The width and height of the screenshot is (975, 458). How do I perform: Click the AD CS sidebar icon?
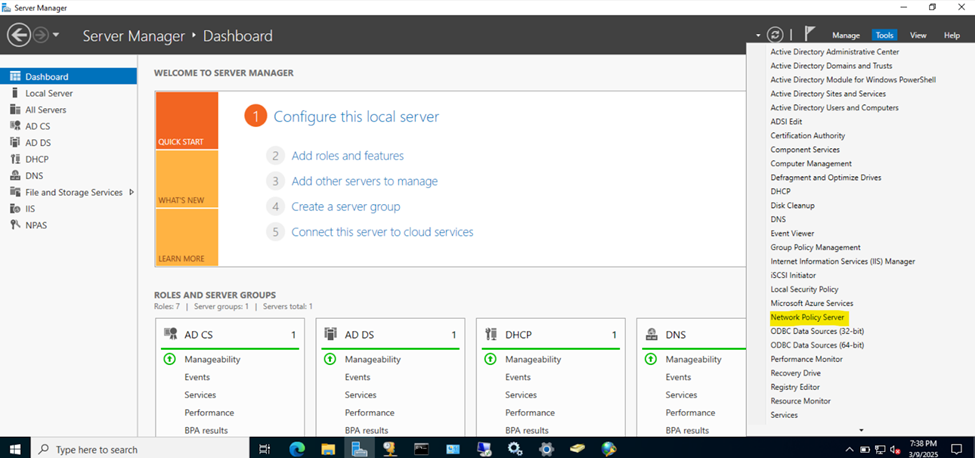[x=16, y=126]
